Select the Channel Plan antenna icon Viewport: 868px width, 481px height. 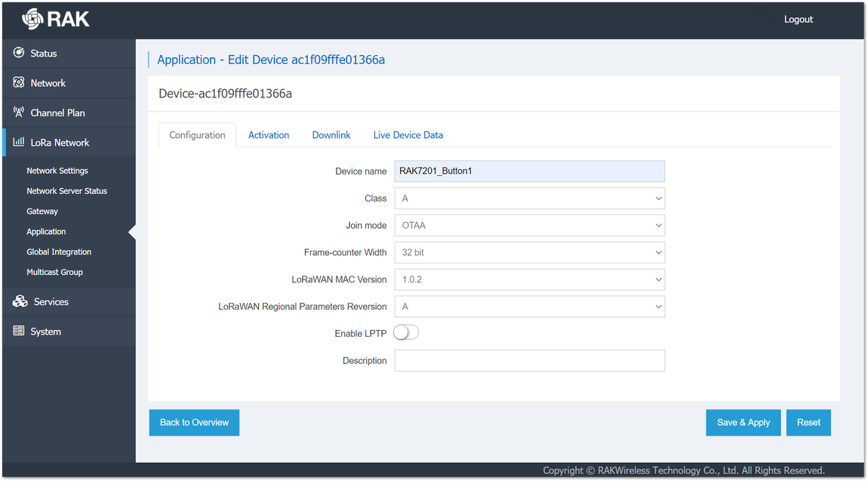[19, 113]
